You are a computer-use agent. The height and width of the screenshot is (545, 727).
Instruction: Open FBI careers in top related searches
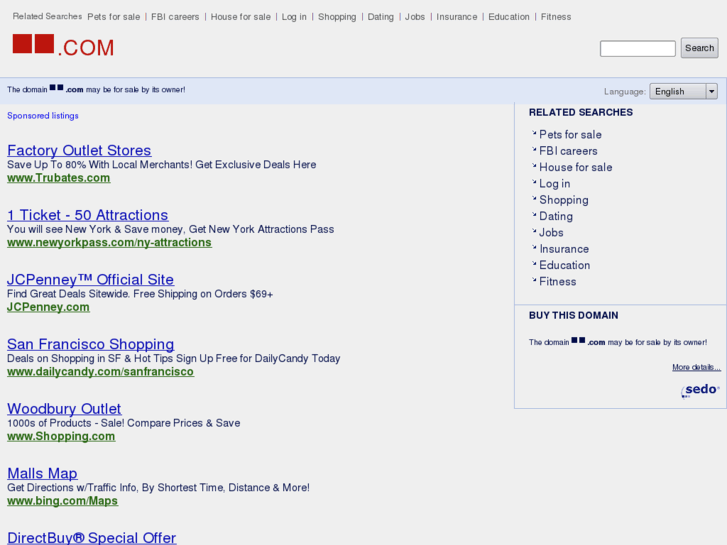[x=175, y=17]
